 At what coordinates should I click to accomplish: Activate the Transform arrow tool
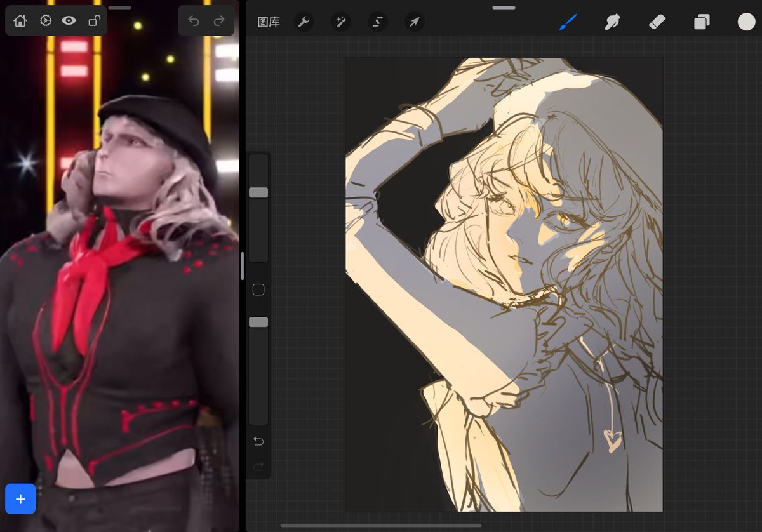[x=414, y=22]
